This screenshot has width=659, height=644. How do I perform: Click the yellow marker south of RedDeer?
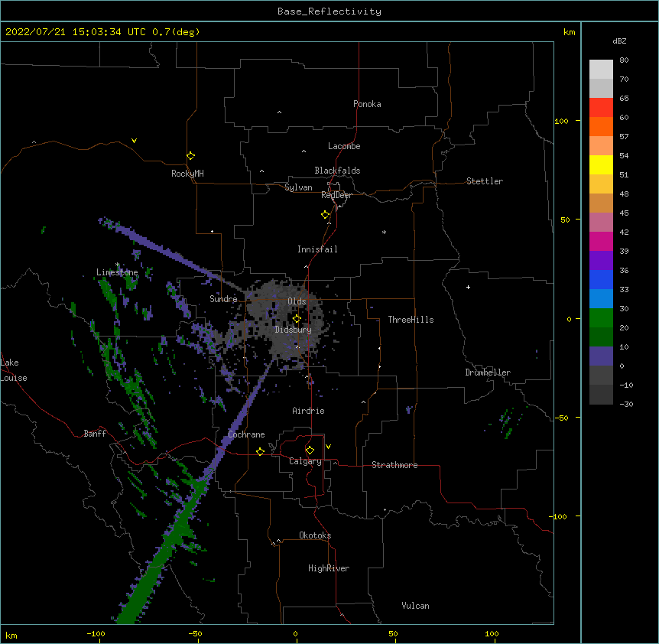(326, 215)
